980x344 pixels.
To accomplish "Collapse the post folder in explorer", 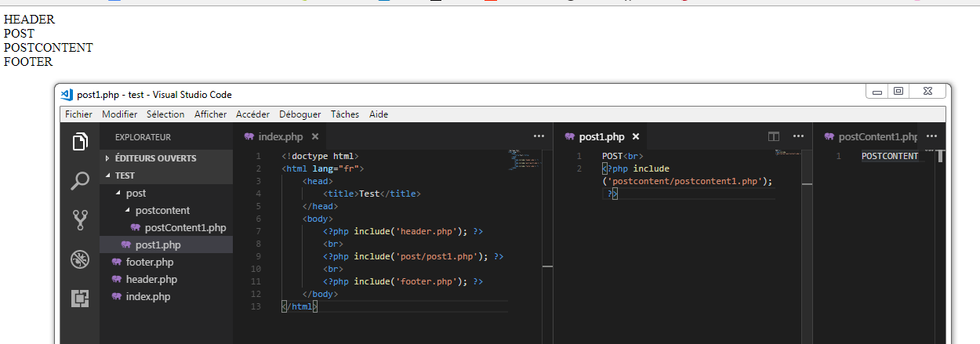I will [166, 193].
